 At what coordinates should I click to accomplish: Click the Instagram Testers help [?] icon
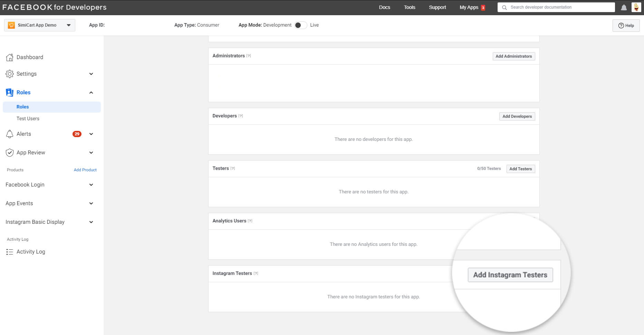coord(256,274)
